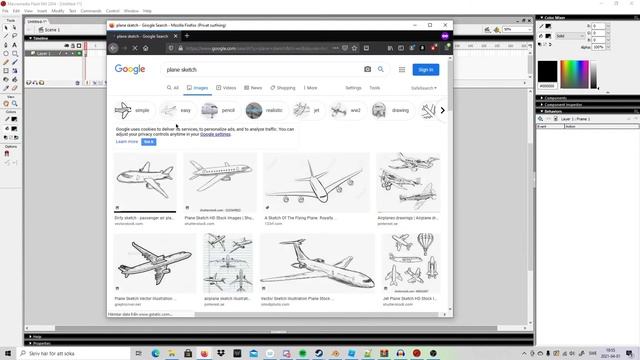Click the Google Sign in button
This screenshot has height=360, width=640.
pyautogui.click(x=426, y=70)
